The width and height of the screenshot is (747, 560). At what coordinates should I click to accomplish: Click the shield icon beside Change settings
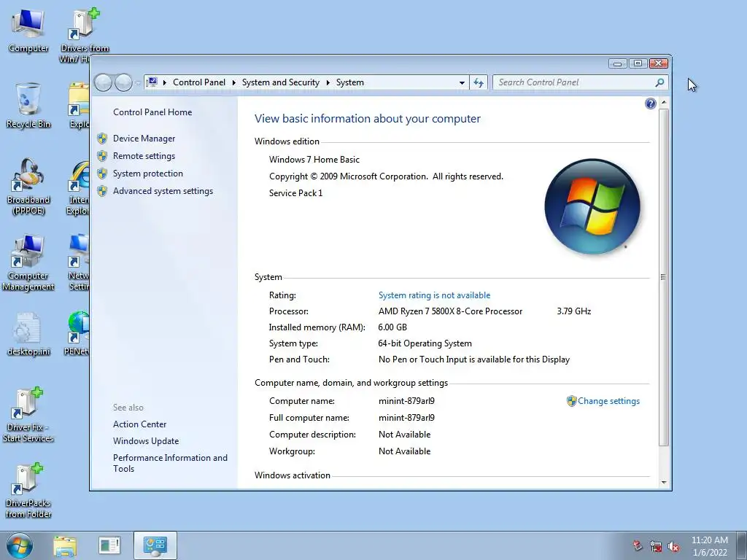pyautogui.click(x=571, y=401)
